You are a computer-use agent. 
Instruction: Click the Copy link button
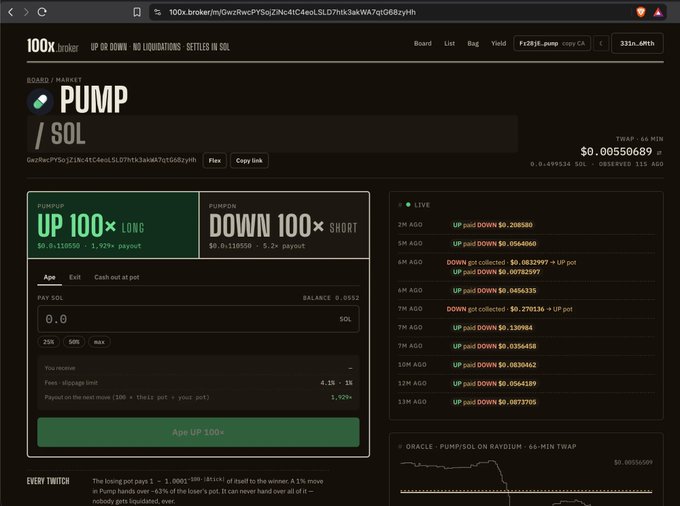[x=249, y=160]
